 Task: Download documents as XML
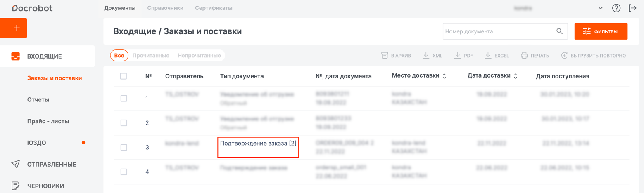(x=432, y=56)
